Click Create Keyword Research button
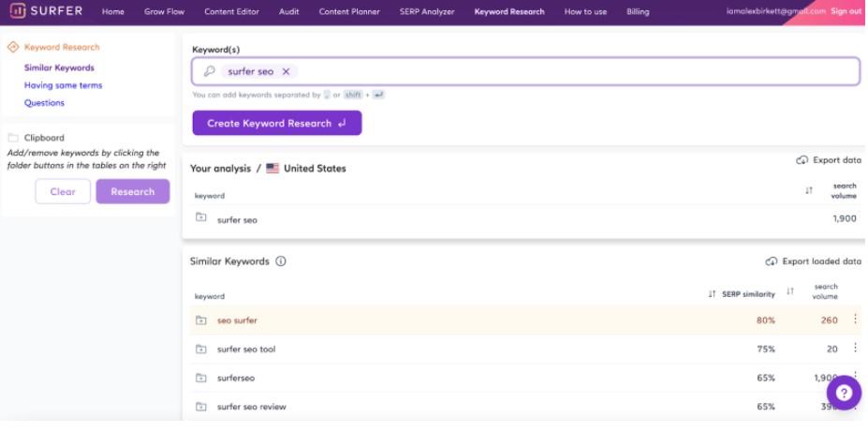Viewport: 868px width, 432px height. [x=277, y=123]
